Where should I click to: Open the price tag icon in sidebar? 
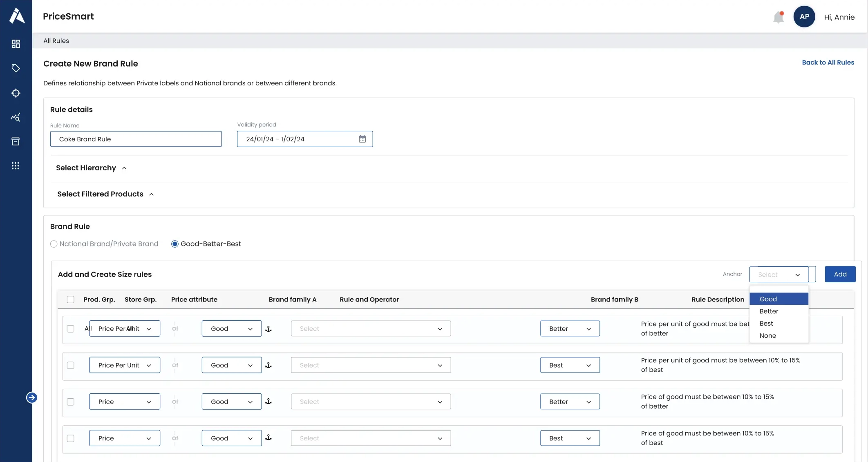16,68
